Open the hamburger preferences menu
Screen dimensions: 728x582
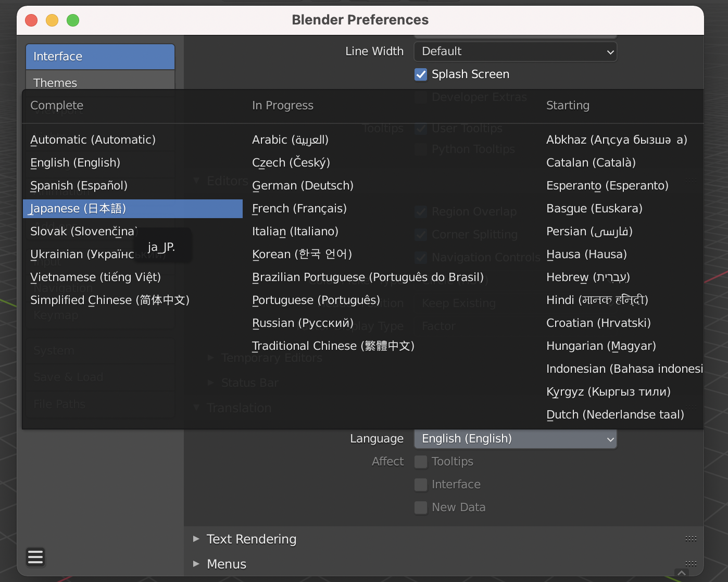tap(35, 557)
